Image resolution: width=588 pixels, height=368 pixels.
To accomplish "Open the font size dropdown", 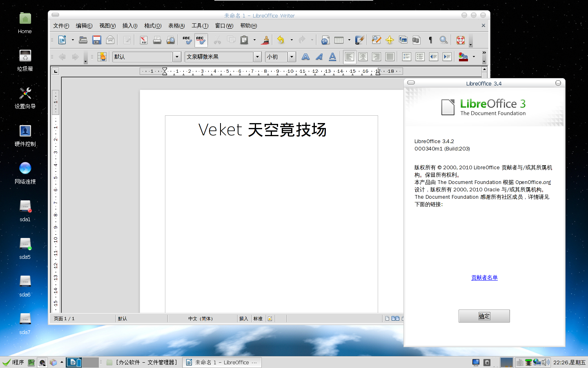I will [x=292, y=57].
